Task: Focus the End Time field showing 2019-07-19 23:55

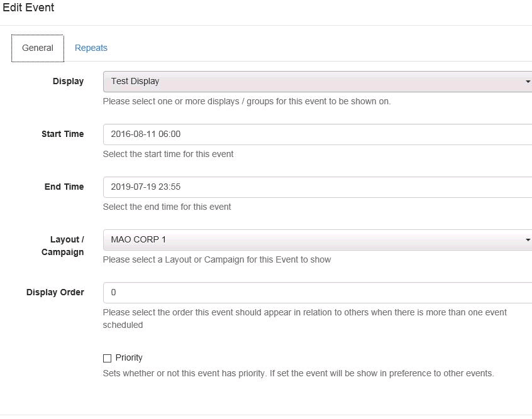Action: [x=317, y=187]
